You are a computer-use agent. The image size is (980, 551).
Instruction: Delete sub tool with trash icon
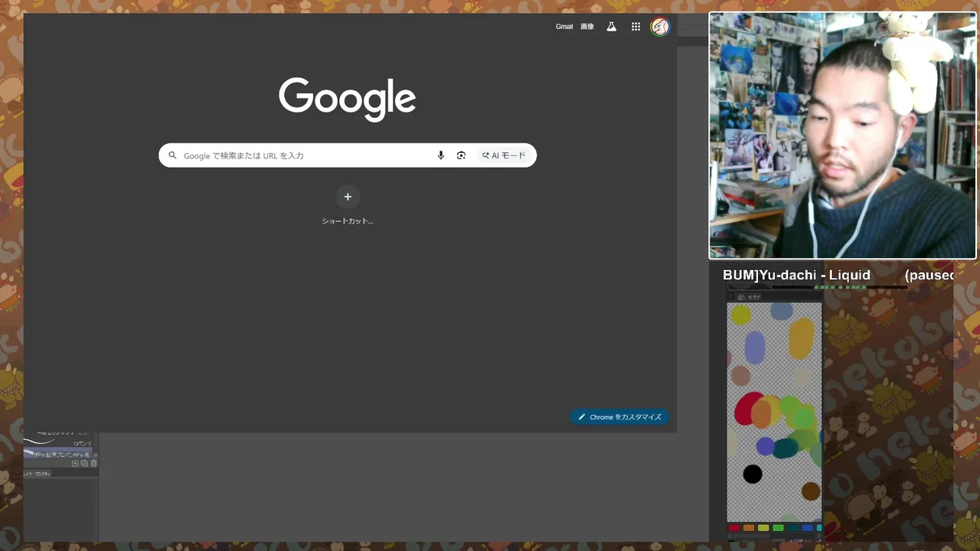(x=93, y=463)
